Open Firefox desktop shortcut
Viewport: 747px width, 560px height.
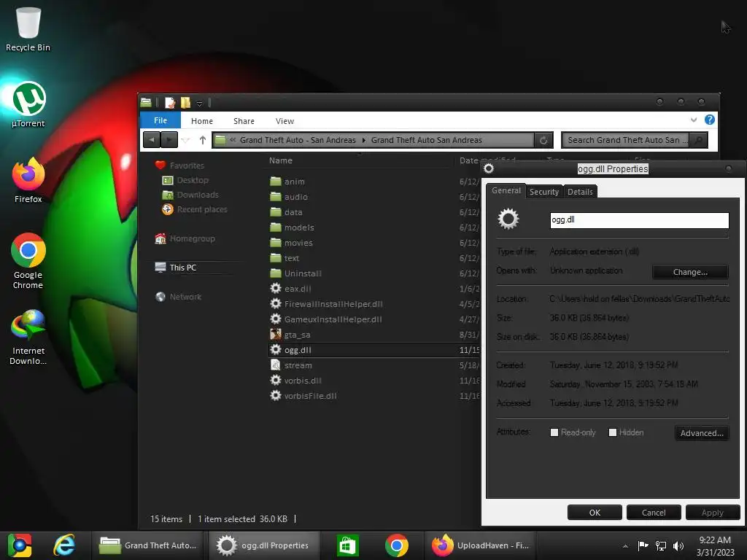tap(28, 180)
